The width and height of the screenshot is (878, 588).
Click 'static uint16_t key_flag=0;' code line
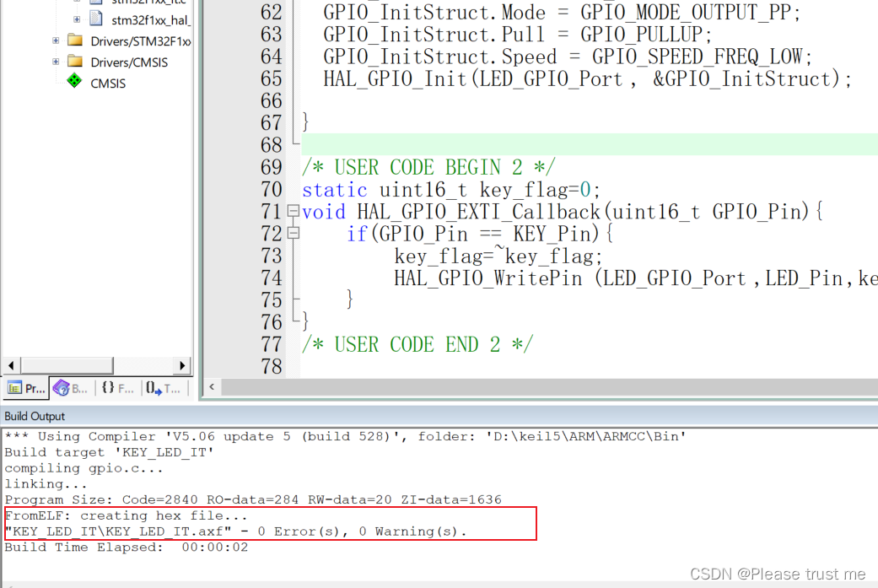tap(451, 189)
